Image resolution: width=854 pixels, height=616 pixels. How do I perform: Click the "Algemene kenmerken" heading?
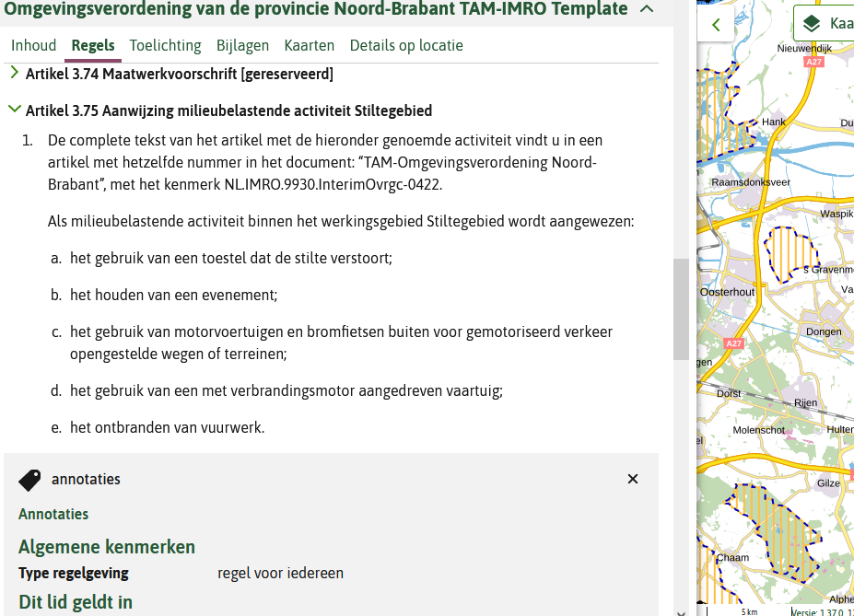(107, 547)
